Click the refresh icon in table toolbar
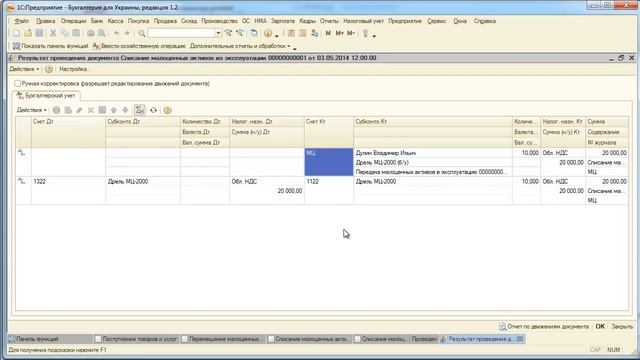640x360 pixels. (153, 110)
